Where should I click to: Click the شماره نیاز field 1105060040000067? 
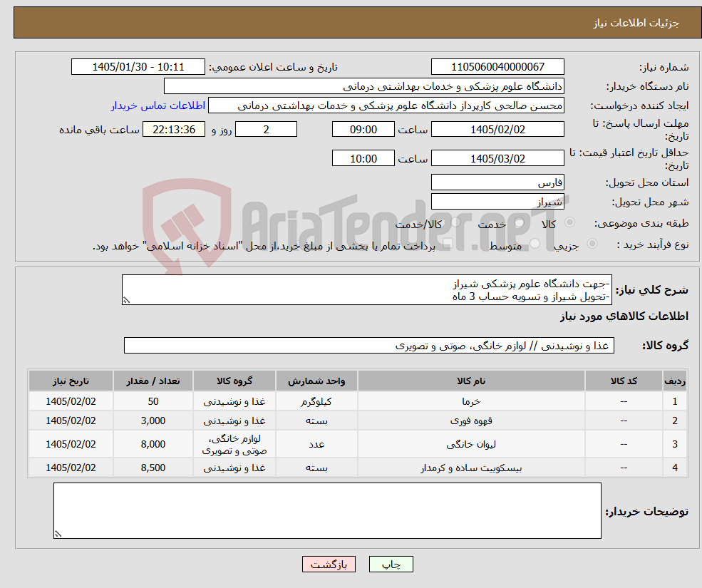coord(497,67)
